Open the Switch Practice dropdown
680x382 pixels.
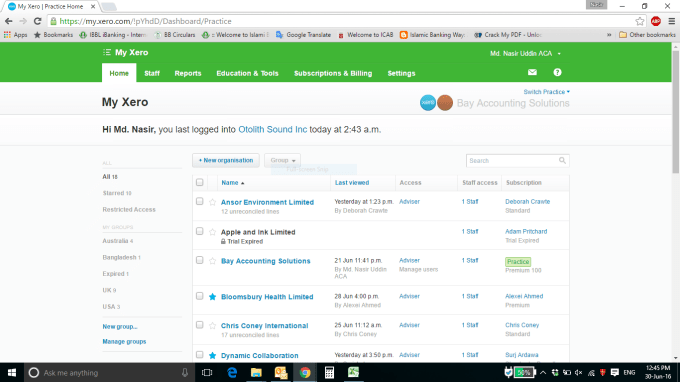(x=546, y=92)
